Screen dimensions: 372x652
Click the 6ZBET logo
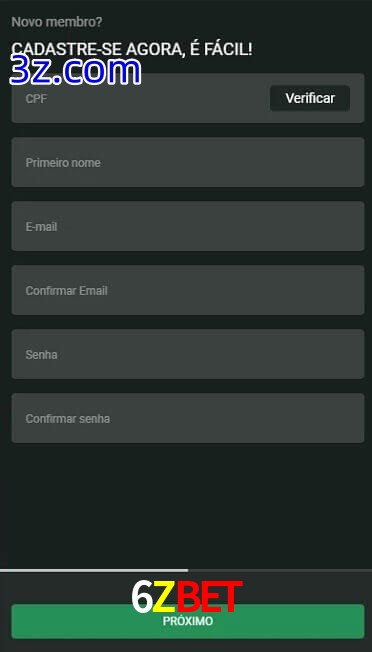tap(187, 597)
